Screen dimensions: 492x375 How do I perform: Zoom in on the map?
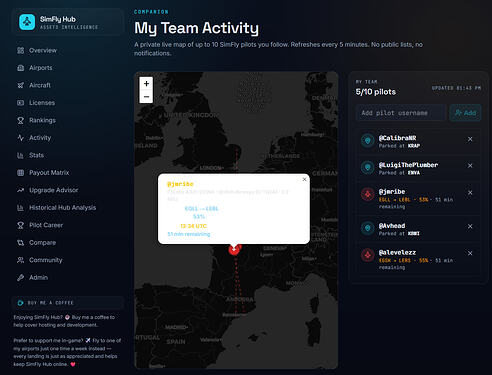146,83
